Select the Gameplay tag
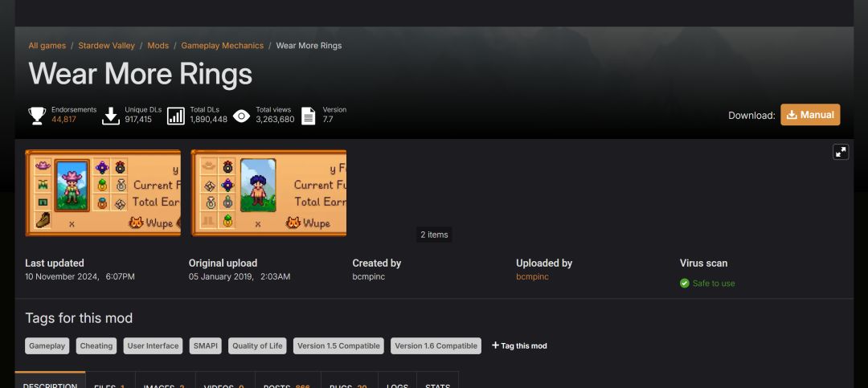The image size is (868, 388). point(47,346)
